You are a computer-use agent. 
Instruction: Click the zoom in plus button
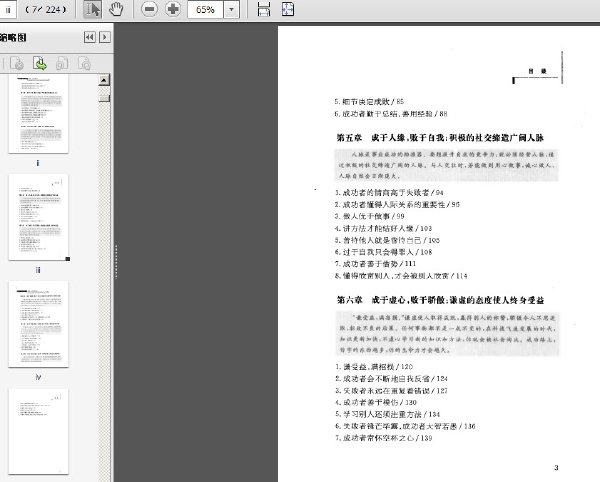[173, 9]
